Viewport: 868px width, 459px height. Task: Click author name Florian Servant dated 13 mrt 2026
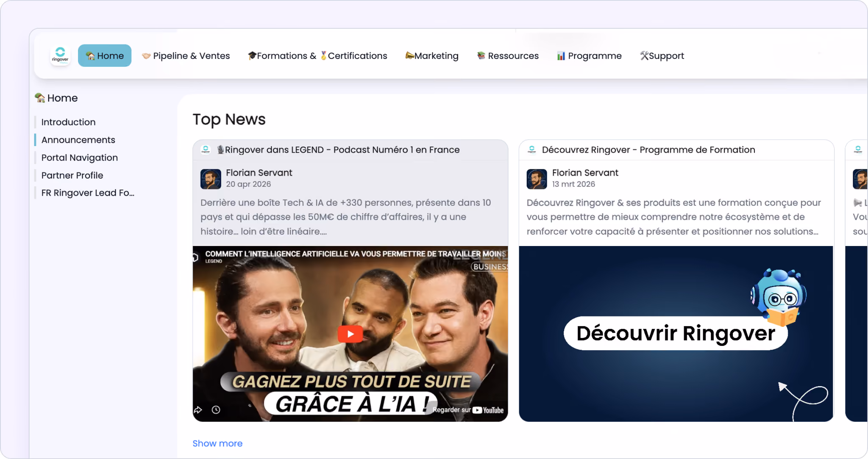585,173
